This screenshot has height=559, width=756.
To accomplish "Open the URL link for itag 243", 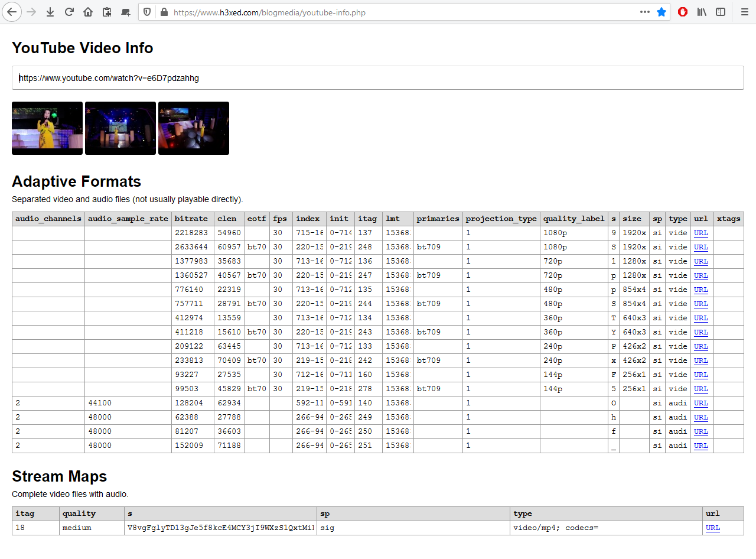I will coord(701,332).
